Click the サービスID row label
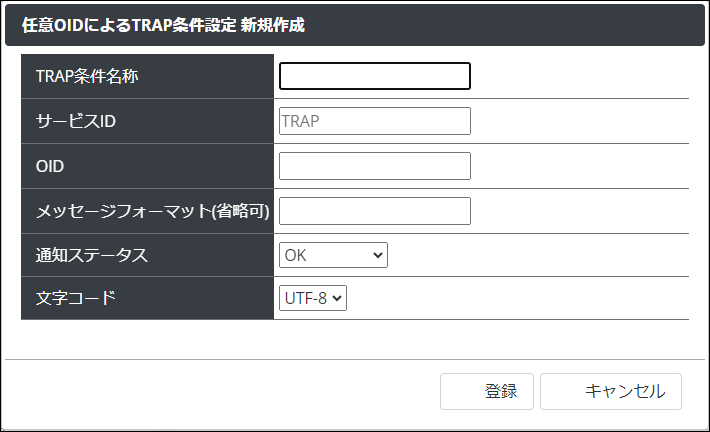 point(76,121)
